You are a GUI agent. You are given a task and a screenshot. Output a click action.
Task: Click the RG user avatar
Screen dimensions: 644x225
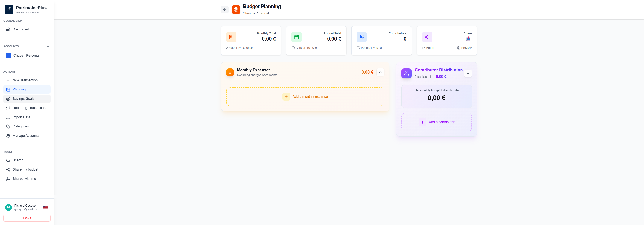point(8,207)
